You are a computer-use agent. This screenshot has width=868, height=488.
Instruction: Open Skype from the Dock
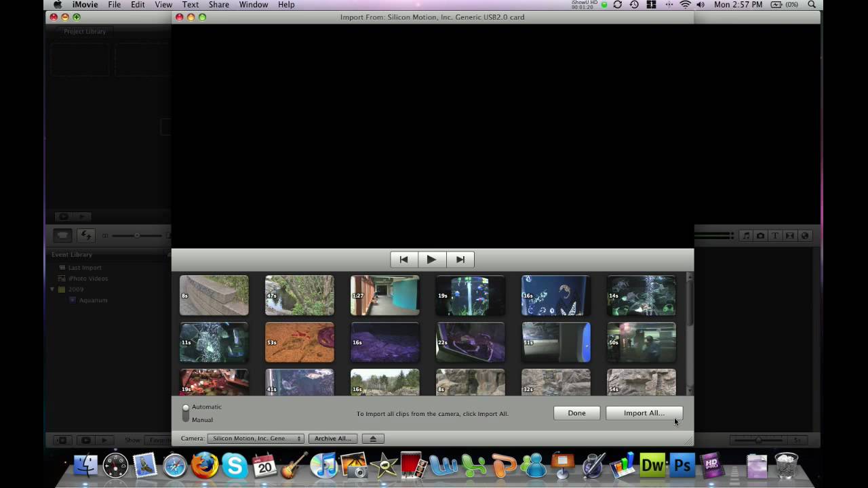point(235,466)
